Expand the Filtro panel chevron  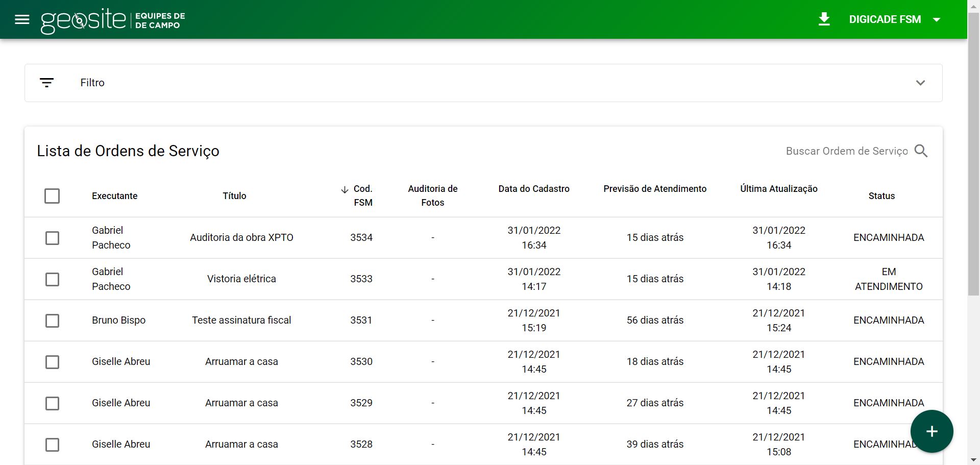point(921,83)
